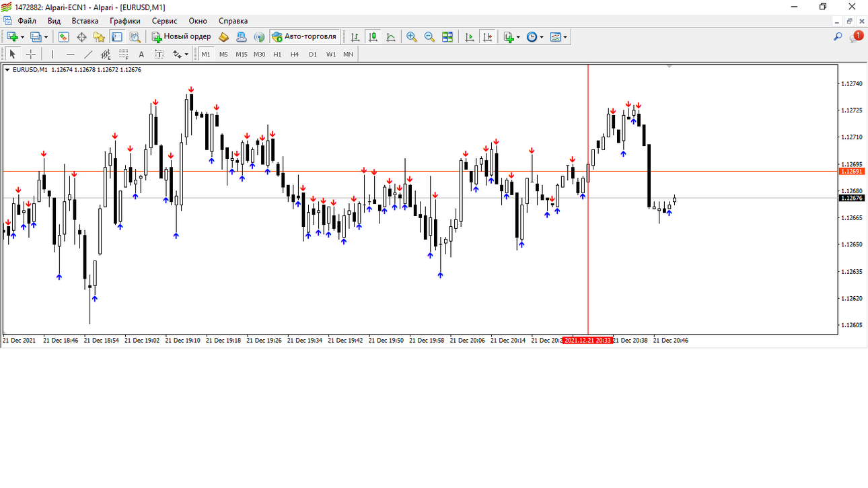Open the Navigator star folder icon
Screen dimensions: 868x488
[99, 37]
